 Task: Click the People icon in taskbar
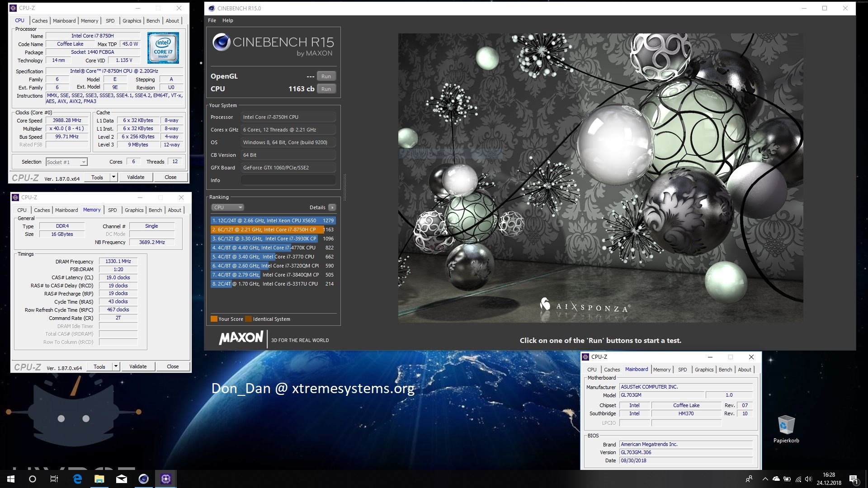(749, 479)
